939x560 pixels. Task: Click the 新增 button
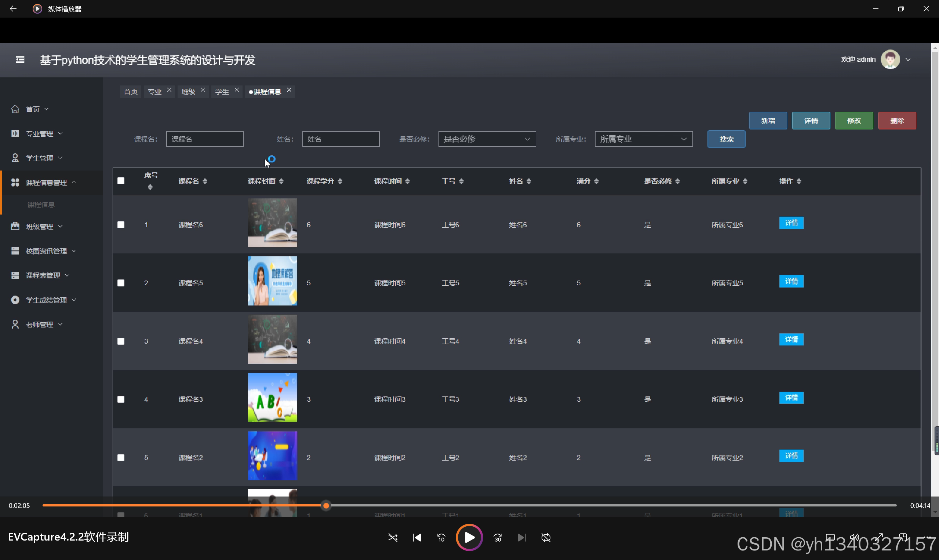pos(768,121)
